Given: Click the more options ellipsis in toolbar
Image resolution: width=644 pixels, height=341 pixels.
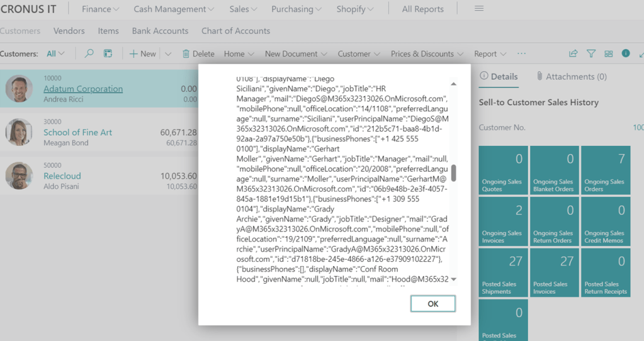Looking at the screenshot, I should click(521, 54).
